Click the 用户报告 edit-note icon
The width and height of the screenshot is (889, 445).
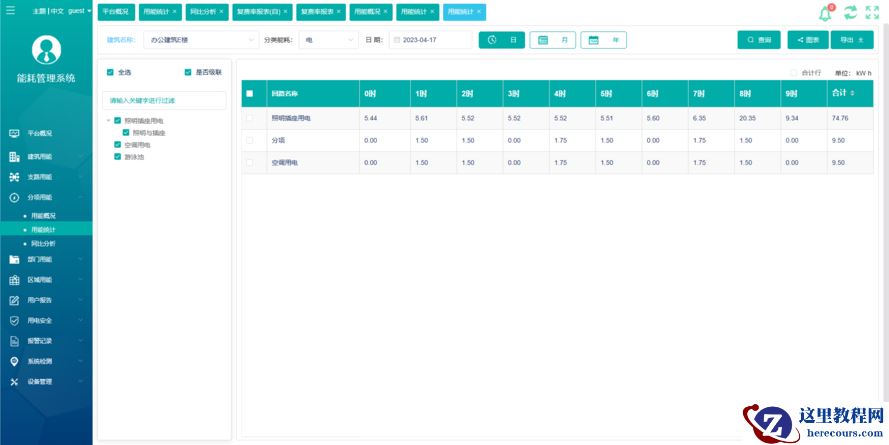[15, 300]
